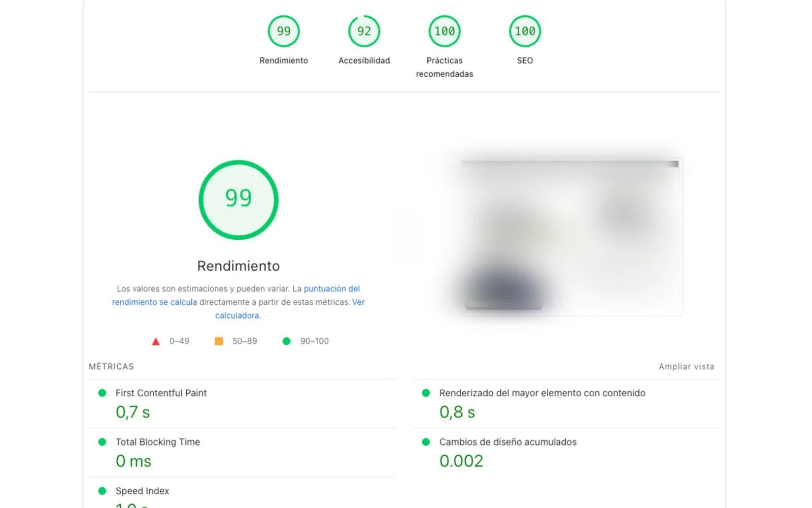This screenshot has width=812, height=508.
Task: Click the 'Total Blocking Time' metric title
Action: pyautogui.click(x=158, y=442)
